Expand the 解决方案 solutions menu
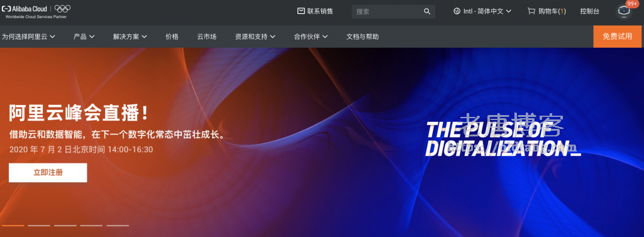 coord(130,36)
